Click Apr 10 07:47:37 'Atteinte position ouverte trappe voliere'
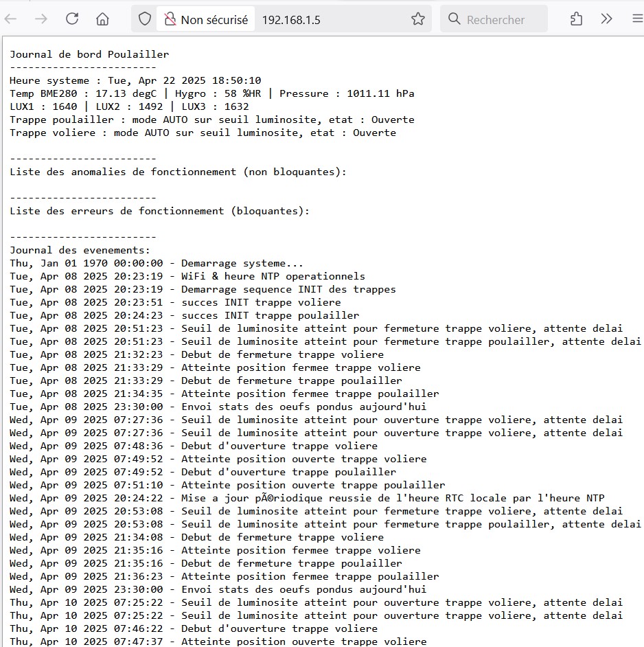This screenshot has width=644, height=647. (218, 642)
